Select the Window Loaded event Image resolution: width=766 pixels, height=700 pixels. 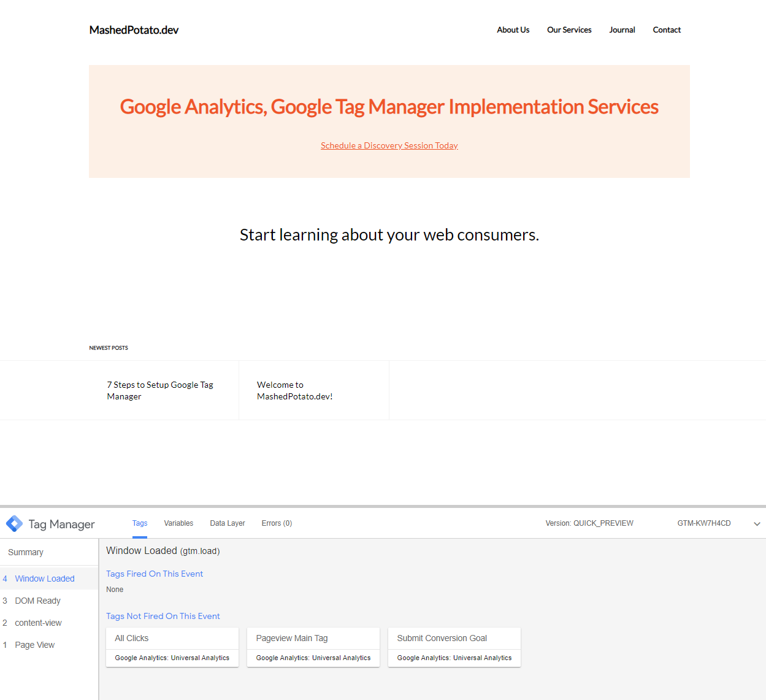49,579
